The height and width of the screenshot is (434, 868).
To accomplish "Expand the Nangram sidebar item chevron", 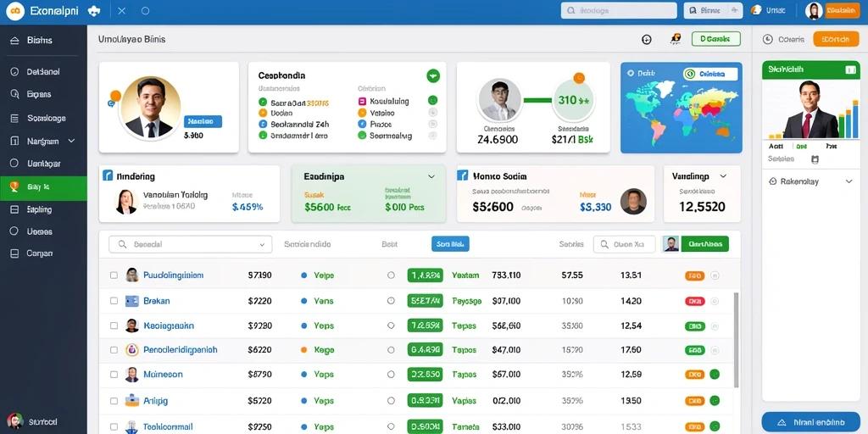I will (x=71, y=142).
